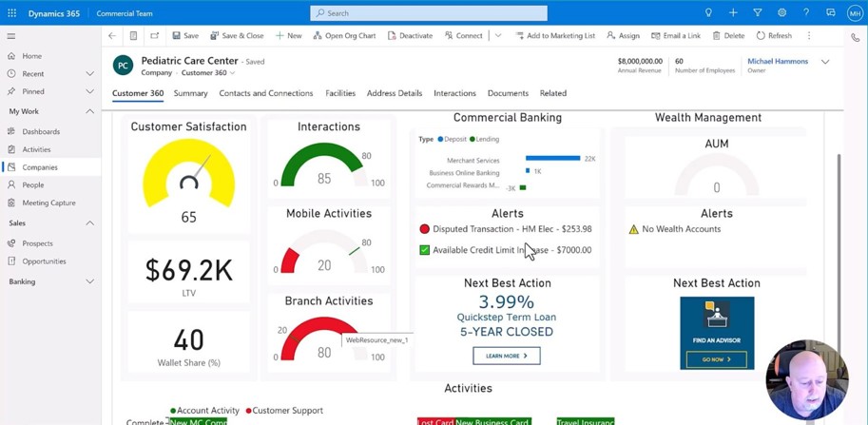Expand the Pinned section chevron
The width and height of the screenshot is (868, 425).
[x=90, y=91]
